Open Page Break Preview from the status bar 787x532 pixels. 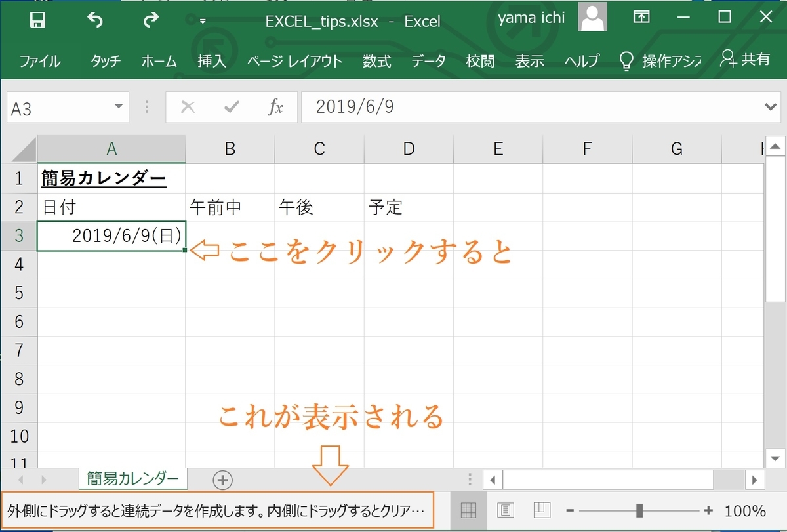542,510
